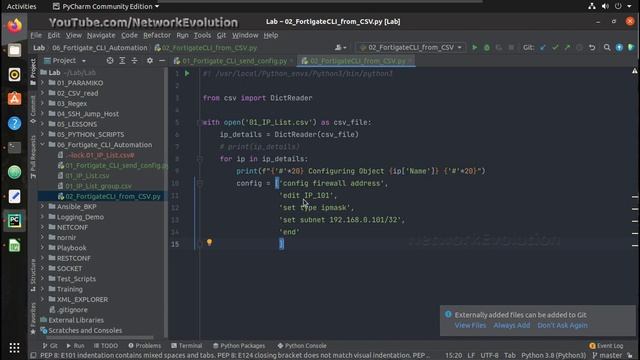Open the Project view dropdown
This screenshot has width=640, height=360.
point(65,60)
